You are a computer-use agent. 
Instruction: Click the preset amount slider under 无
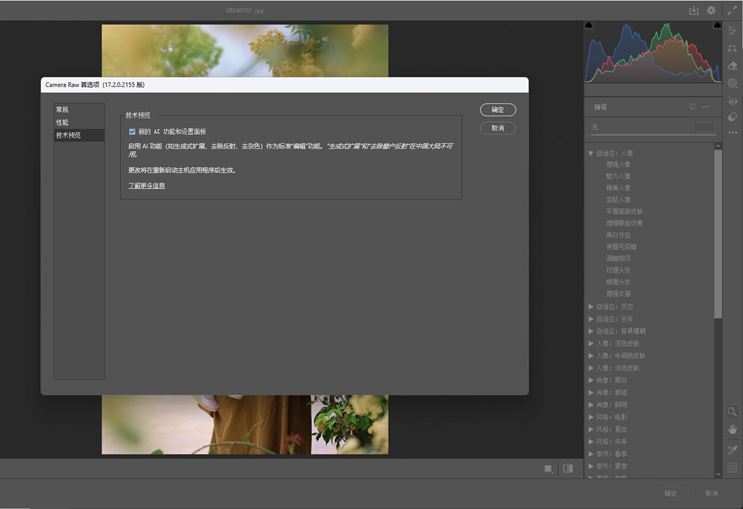click(x=653, y=135)
